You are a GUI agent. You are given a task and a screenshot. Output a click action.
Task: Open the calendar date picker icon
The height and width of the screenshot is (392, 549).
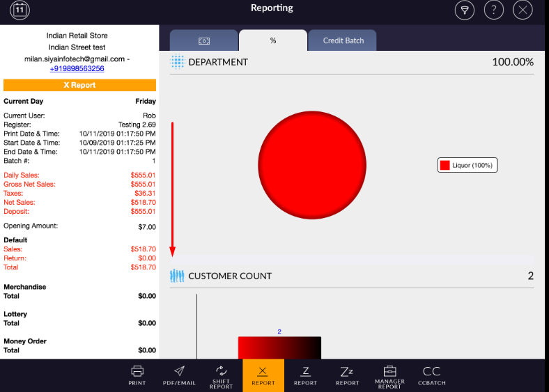20,10
